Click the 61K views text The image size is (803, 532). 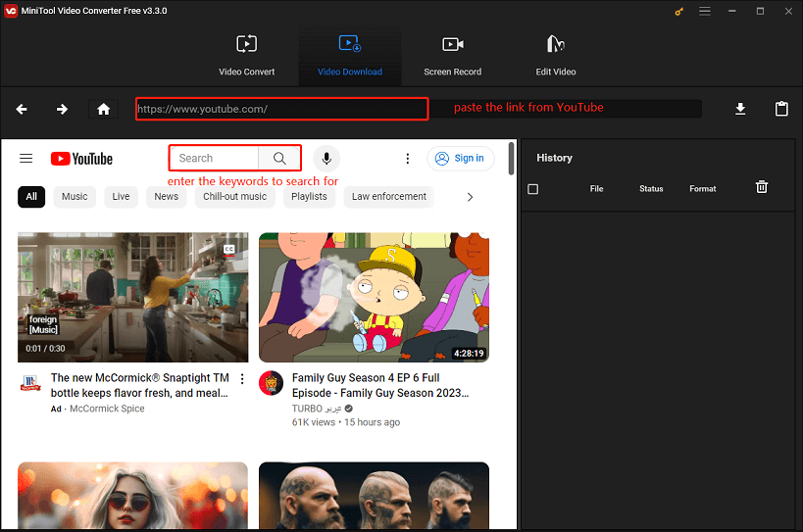click(314, 422)
